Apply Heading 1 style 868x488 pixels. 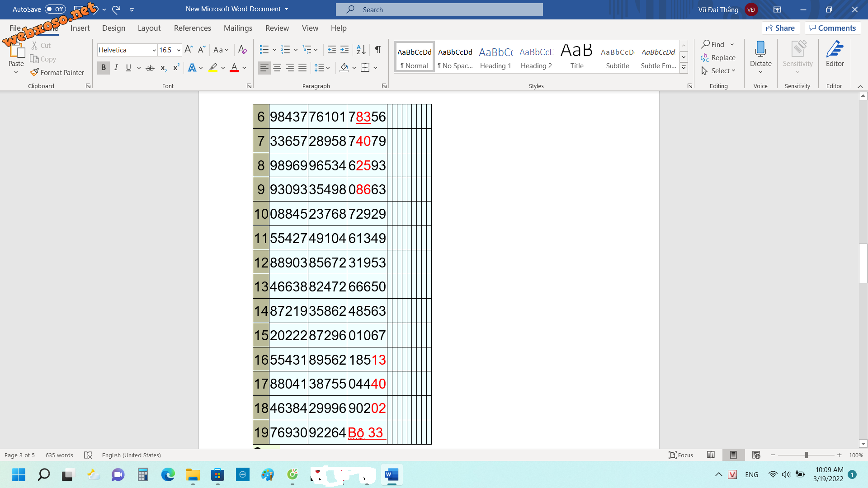(x=495, y=56)
